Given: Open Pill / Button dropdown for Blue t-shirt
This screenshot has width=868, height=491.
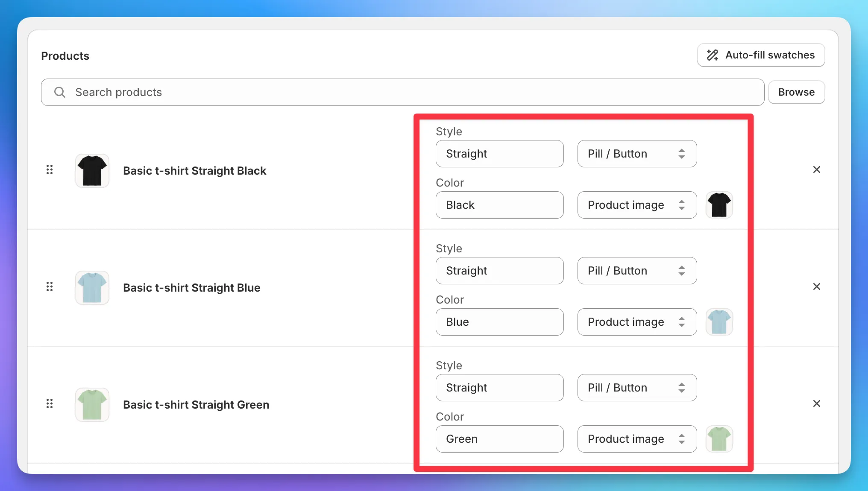Looking at the screenshot, I should 637,271.
